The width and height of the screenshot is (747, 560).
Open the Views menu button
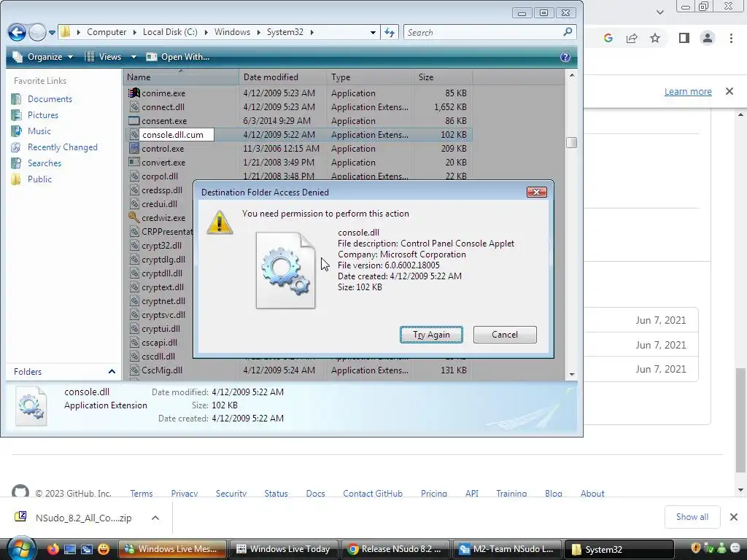pyautogui.click(x=104, y=57)
